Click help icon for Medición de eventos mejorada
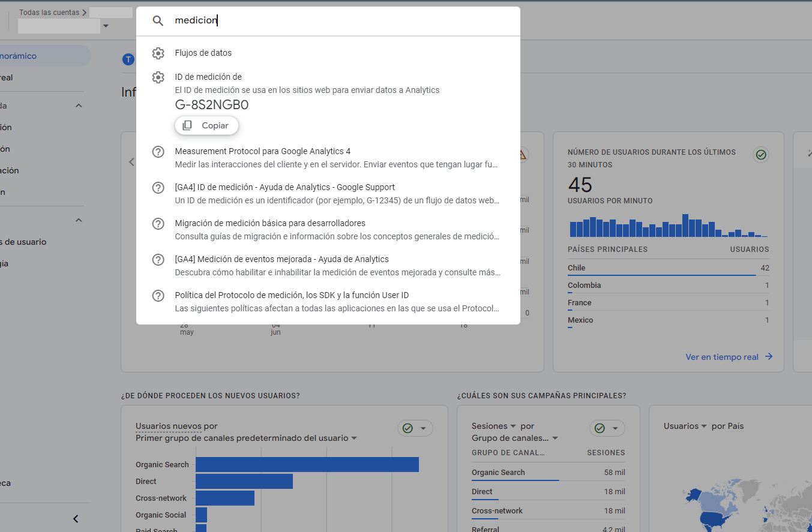The width and height of the screenshot is (812, 532). point(158,260)
